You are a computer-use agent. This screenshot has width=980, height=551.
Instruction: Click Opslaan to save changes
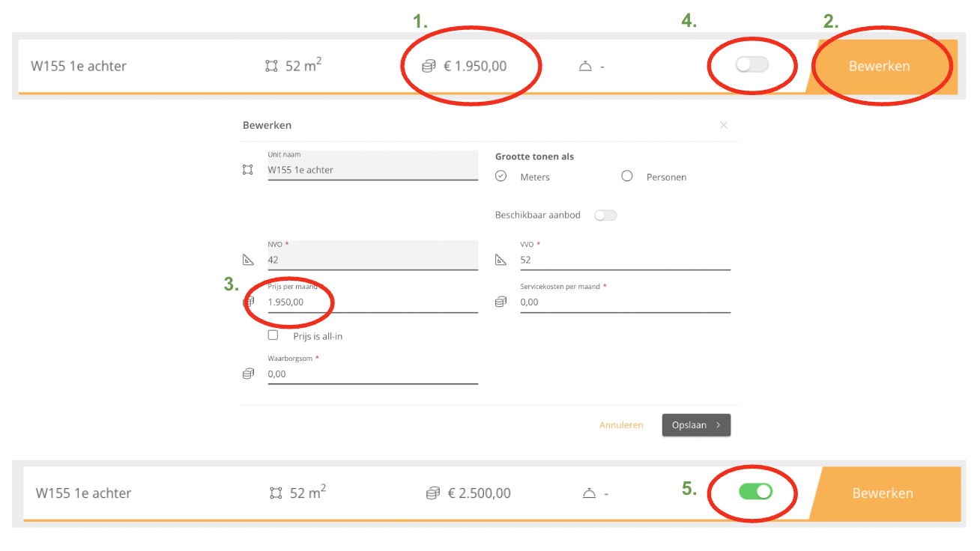(696, 425)
